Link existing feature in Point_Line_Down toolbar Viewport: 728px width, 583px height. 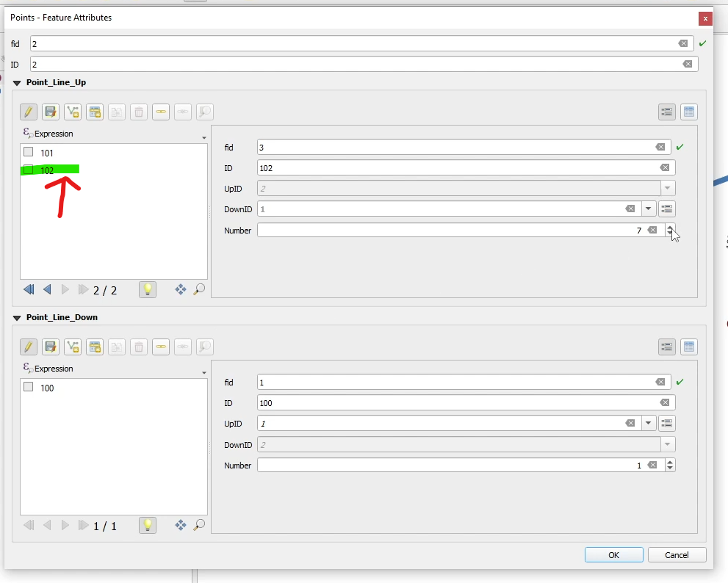coord(161,347)
